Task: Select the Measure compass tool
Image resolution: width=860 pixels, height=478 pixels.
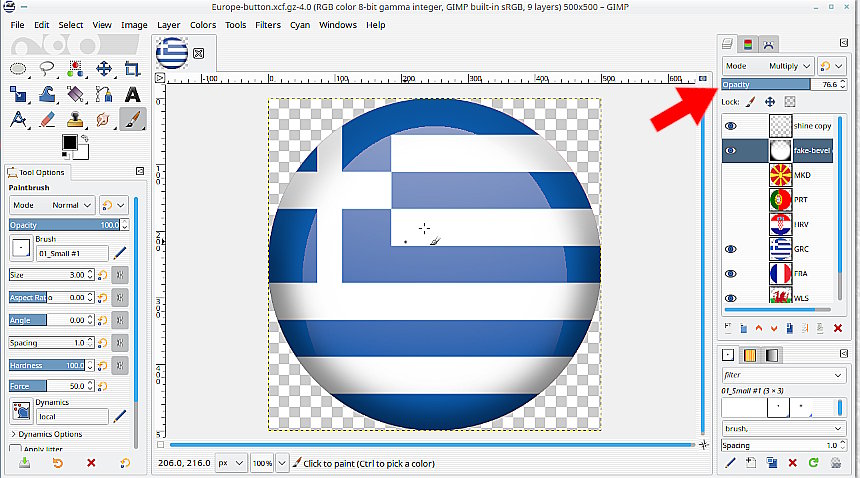Action: pyautogui.click(x=18, y=119)
